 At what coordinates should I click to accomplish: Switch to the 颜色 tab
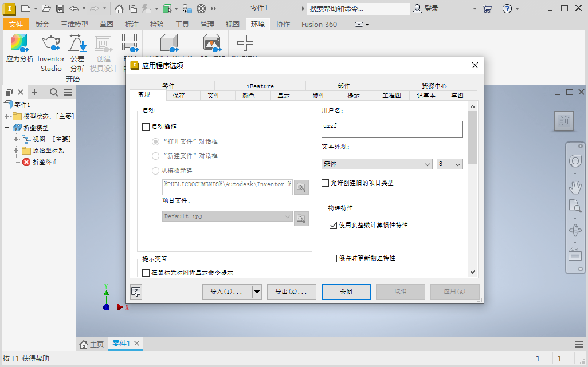tap(249, 96)
